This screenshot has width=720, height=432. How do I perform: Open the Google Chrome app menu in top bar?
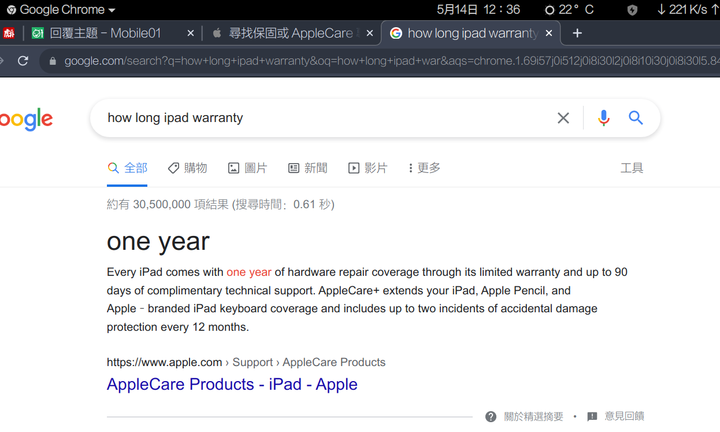pos(61,9)
